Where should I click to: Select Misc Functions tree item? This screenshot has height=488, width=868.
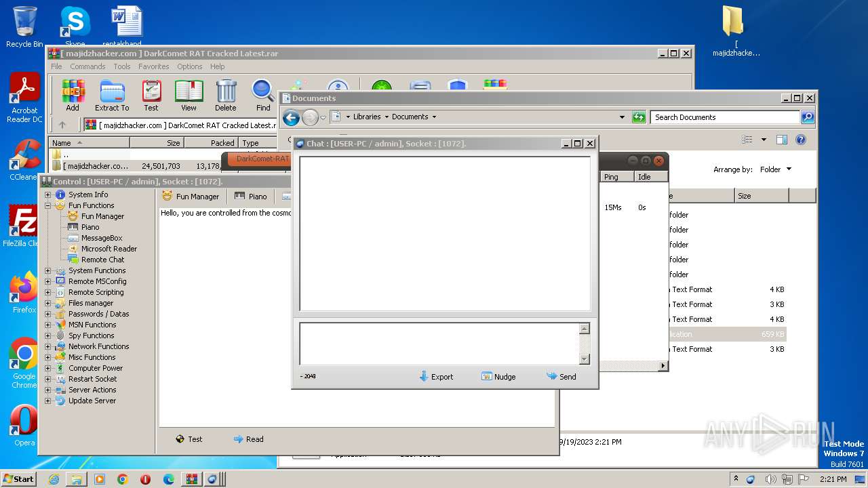92,357
